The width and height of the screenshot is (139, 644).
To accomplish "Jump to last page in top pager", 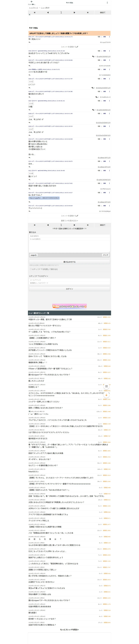I will pos(88,13).
